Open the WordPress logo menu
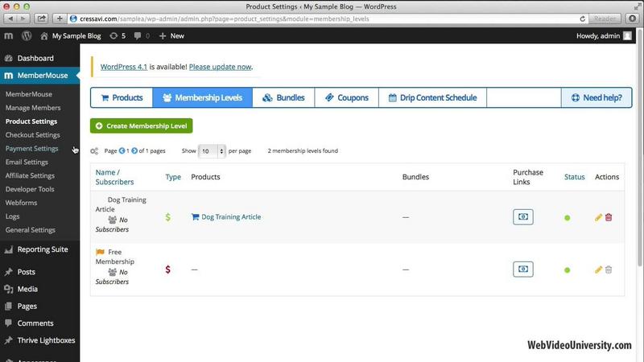 pyautogui.click(x=27, y=36)
